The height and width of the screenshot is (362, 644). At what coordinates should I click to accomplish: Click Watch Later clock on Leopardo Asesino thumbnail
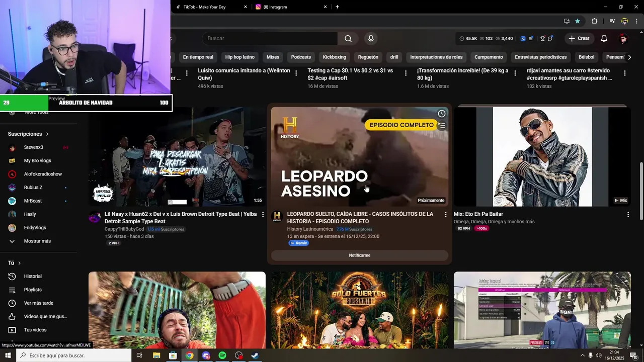[x=442, y=114]
